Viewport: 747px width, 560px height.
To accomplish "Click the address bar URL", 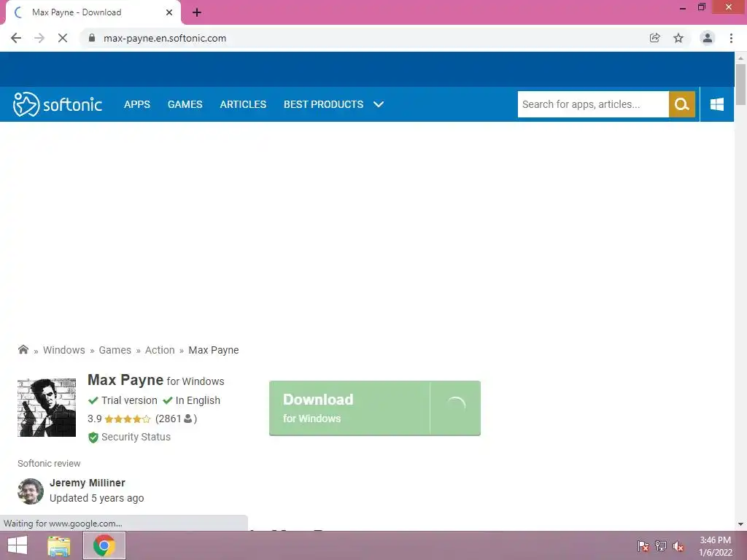I will pyautogui.click(x=165, y=38).
